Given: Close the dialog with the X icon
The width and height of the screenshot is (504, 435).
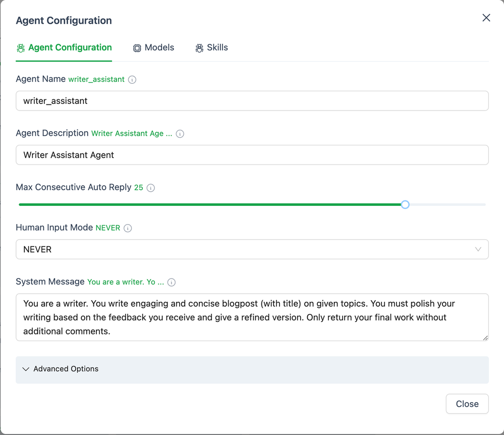Looking at the screenshot, I should coord(486,18).
